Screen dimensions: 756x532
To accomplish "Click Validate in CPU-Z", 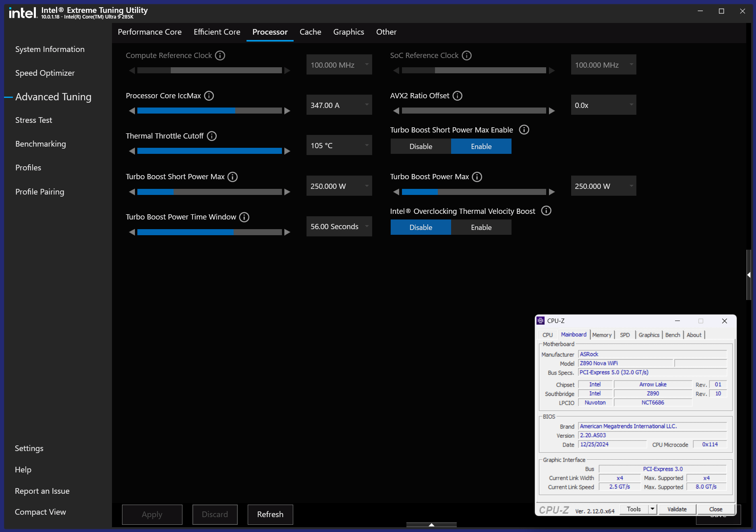I will pos(677,509).
